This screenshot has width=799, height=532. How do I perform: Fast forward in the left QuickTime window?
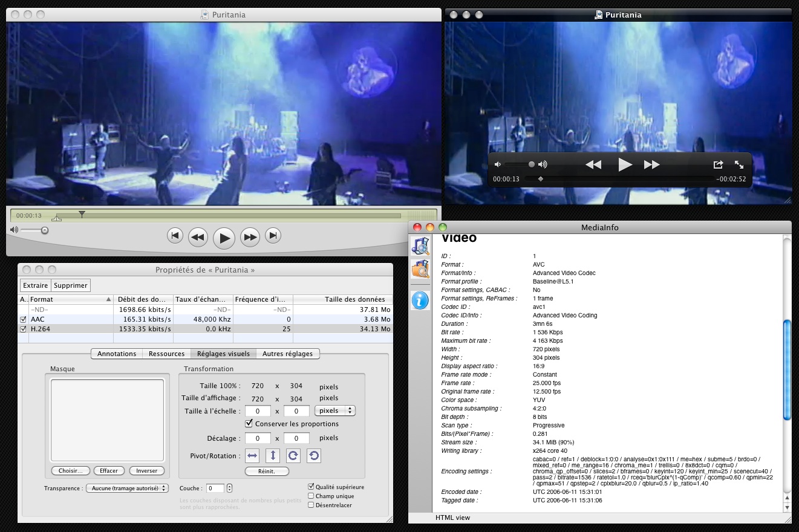(x=250, y=238)
